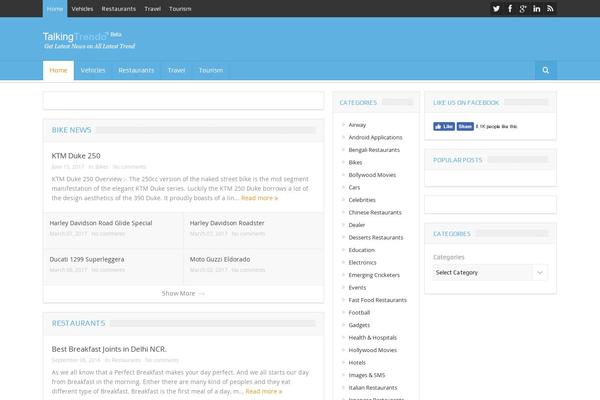
Task: Open the Facebook social icon
Action: (510, 9)
